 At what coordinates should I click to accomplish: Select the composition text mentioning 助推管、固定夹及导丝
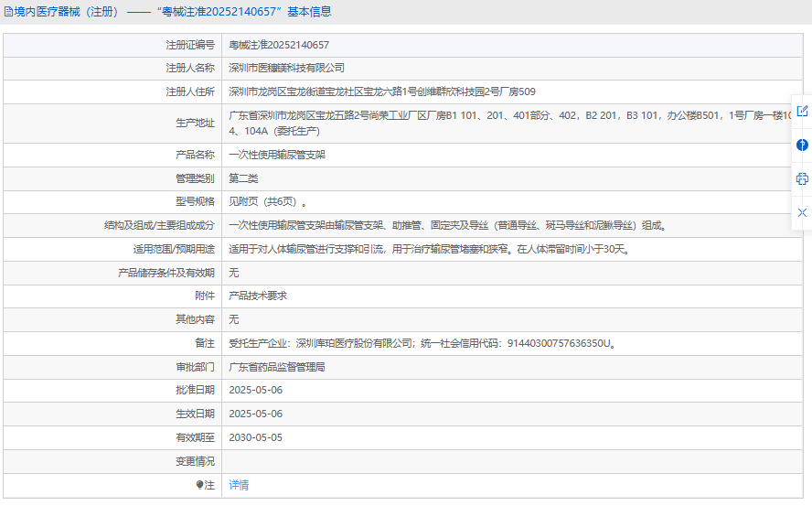tap(448, 225)
